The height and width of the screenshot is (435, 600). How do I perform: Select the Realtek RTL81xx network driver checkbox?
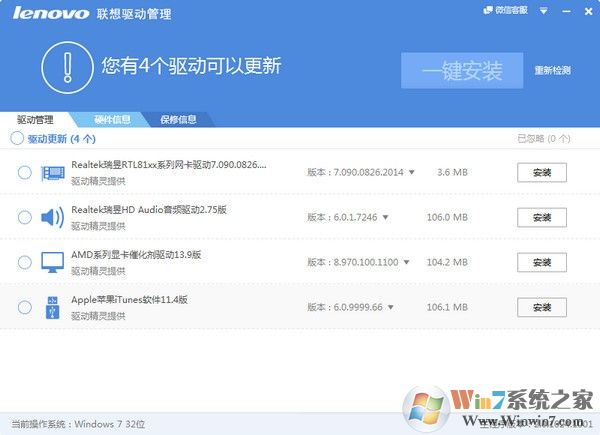25,173
